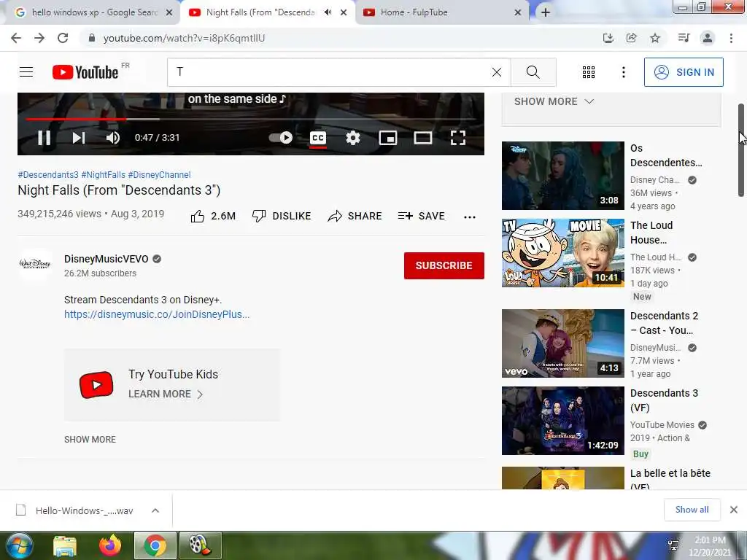Mute the video volume
This screenshot has width=747, height=560.
(113, 138)
